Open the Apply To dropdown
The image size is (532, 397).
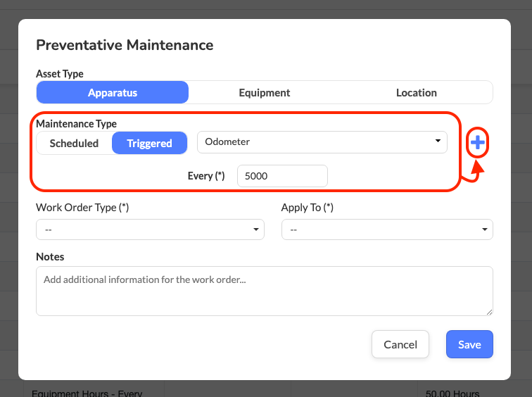387,229
